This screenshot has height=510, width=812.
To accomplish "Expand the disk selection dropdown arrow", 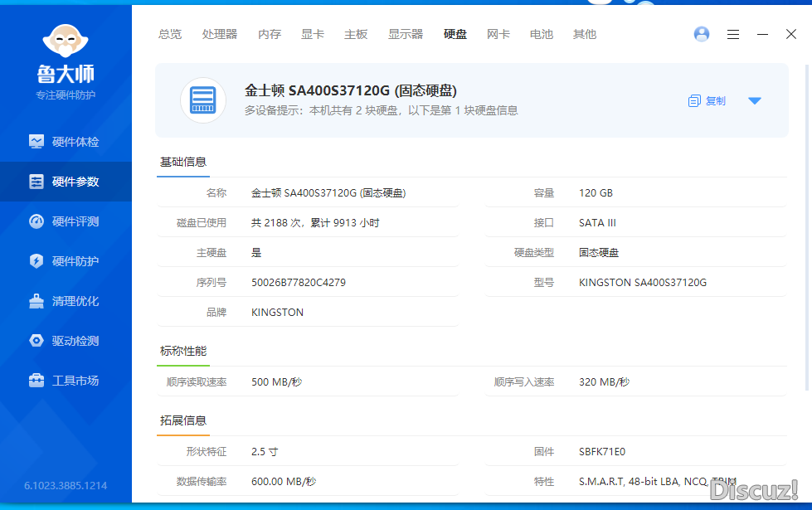I will pyautogui.click(x=755, y=101).
